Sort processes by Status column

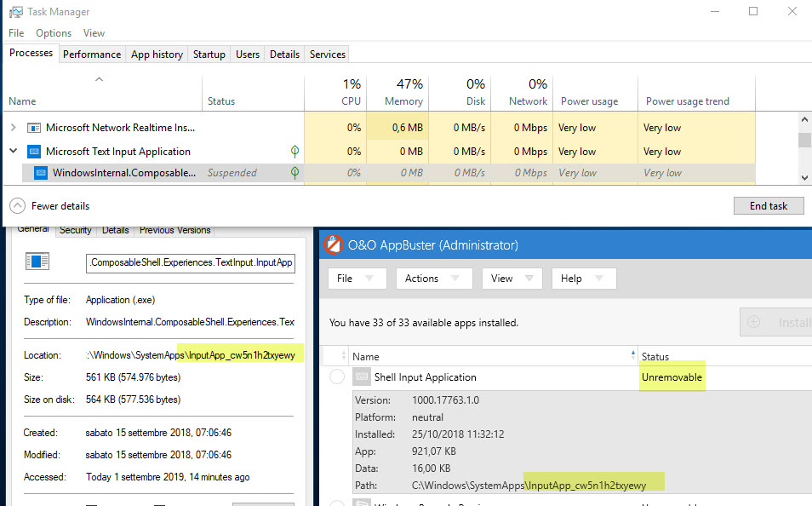[x=253, y=93]
